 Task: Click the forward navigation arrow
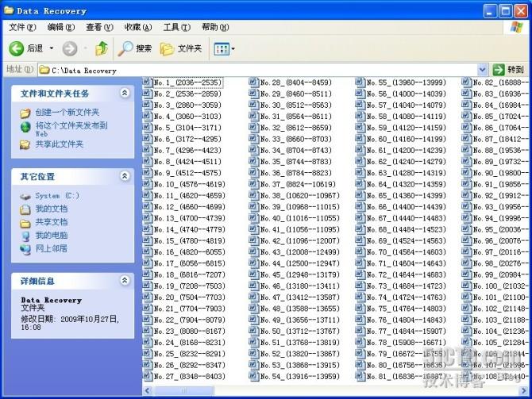(x=70, y=49)
